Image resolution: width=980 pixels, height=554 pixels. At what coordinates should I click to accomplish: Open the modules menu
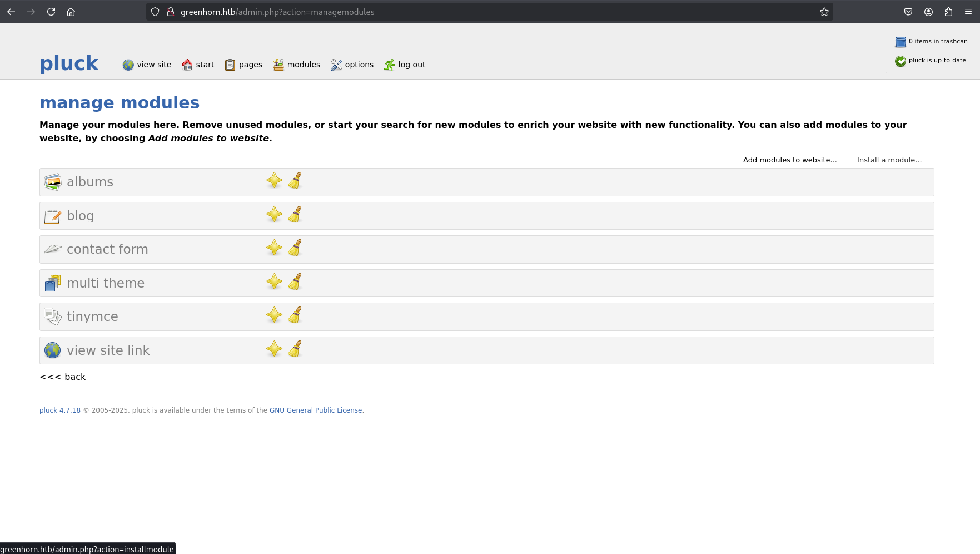[x=297, y=65]
